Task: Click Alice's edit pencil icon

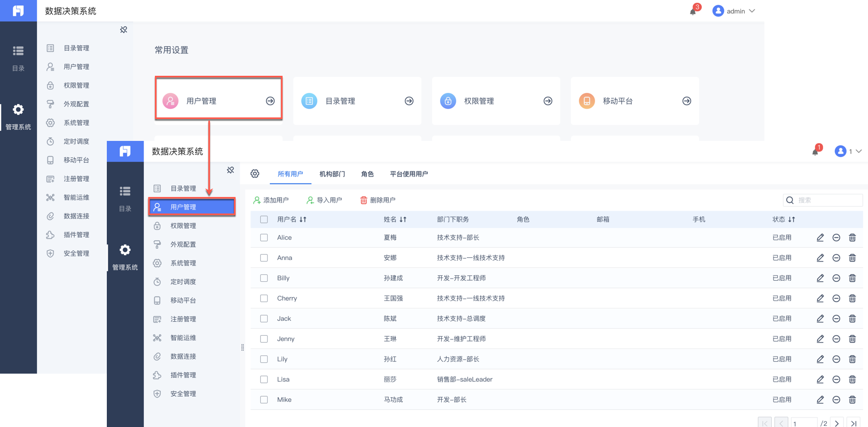Action: point(820,238)
